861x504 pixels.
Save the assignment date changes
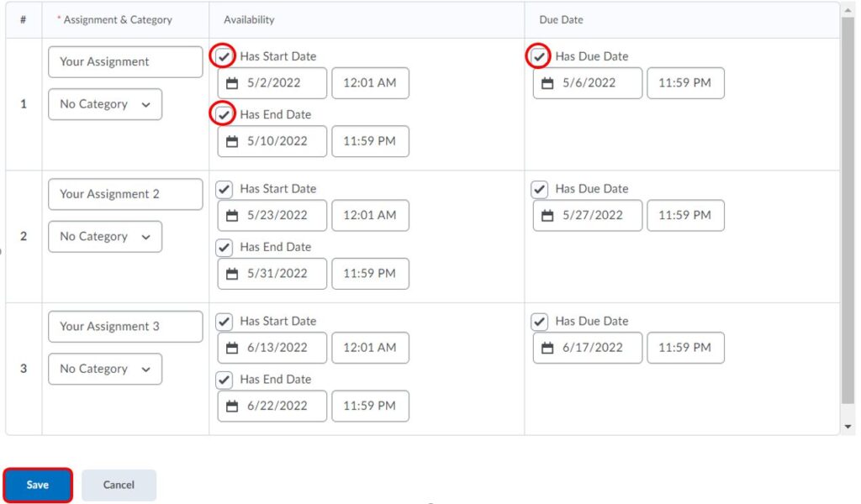pyautogui.click(x=38, y=485)
